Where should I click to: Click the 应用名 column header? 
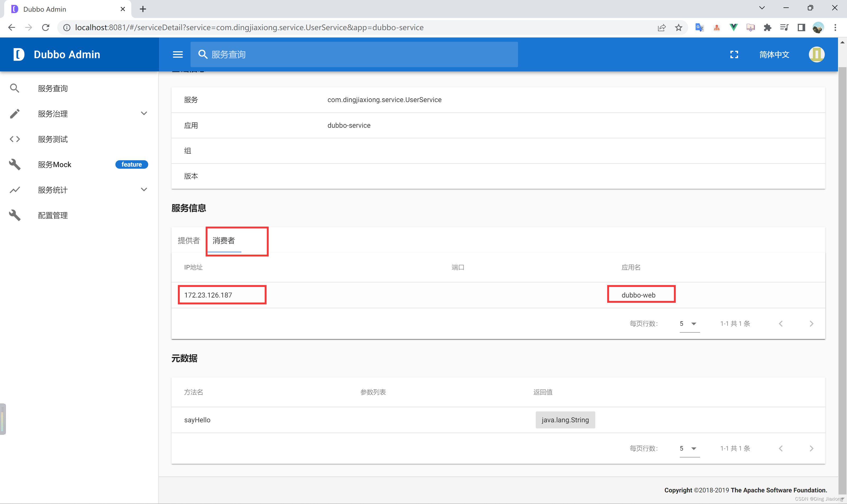(631, 267)
